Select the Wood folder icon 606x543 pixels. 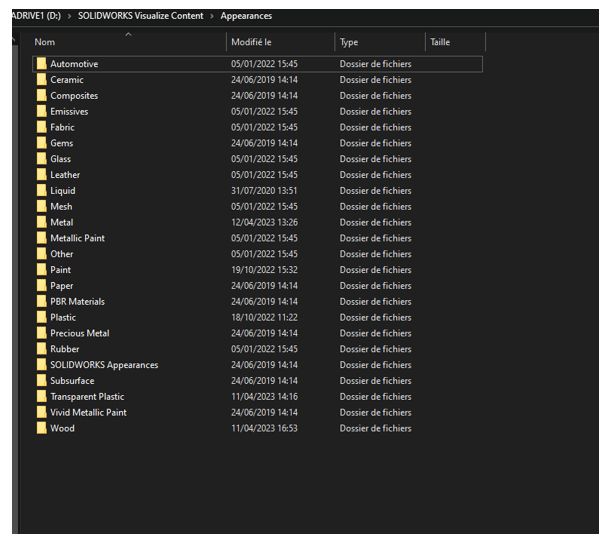pyautogui.click(x=42, y=428)
